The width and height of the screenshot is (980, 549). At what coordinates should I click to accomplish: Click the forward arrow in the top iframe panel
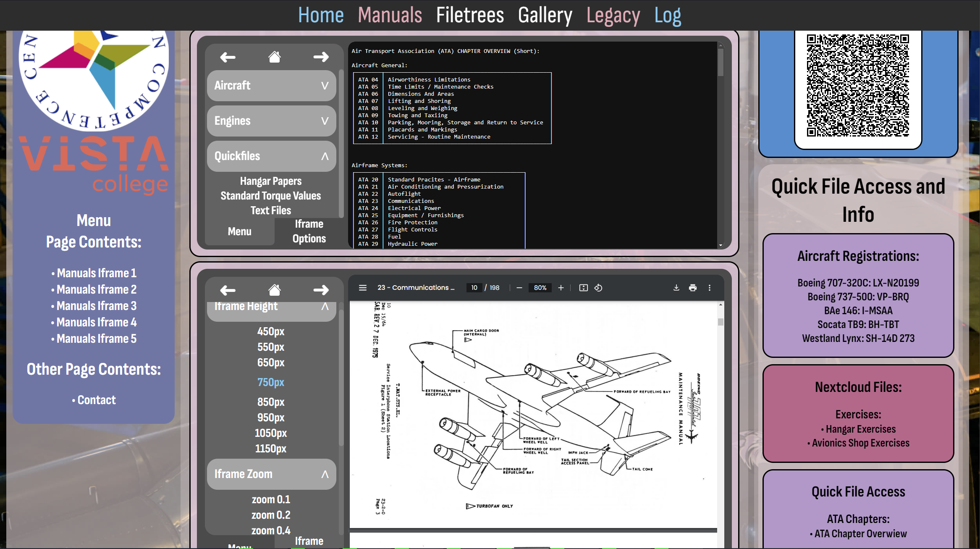(x=321, y=57)
